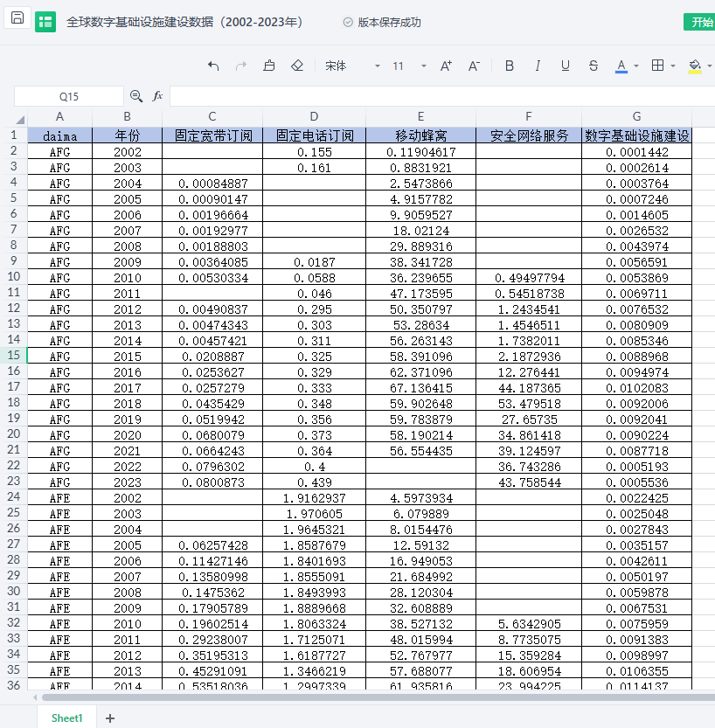
Task: Select the 年份 header cell
Action: [128, 135]
